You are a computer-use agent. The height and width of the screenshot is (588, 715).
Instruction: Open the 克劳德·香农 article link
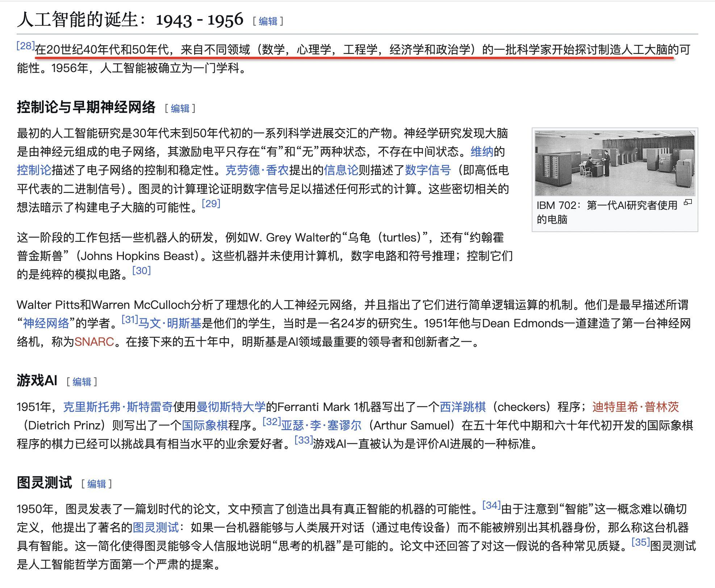tap(257, 170)
